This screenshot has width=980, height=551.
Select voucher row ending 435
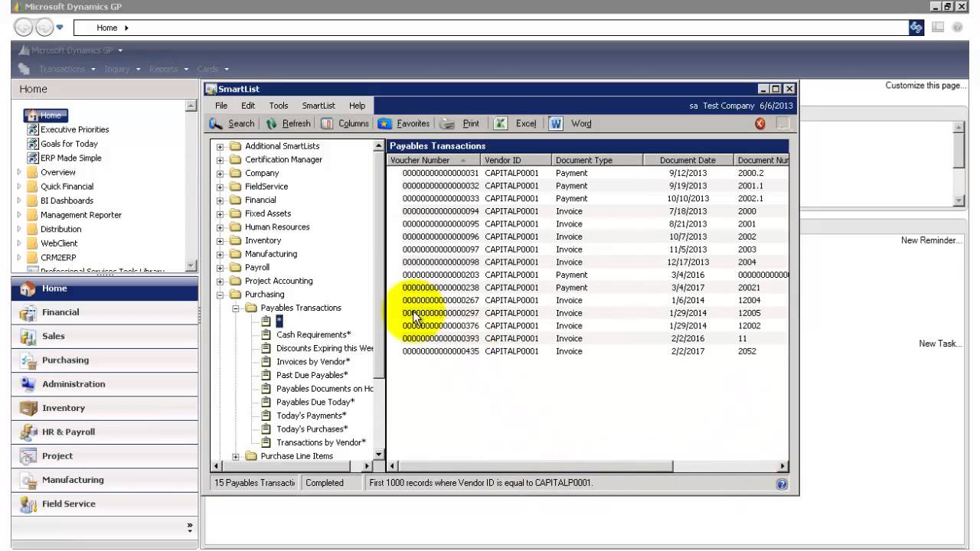click(x=587, y=351)
